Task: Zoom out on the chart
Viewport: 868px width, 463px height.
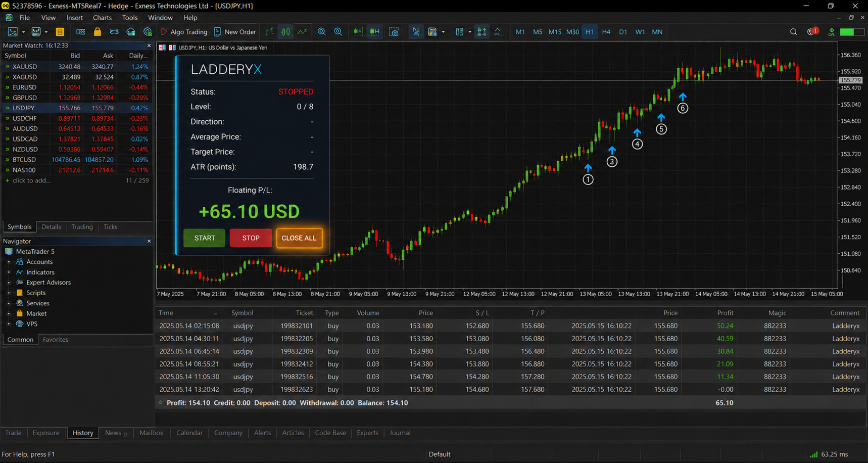Action: 338,32
